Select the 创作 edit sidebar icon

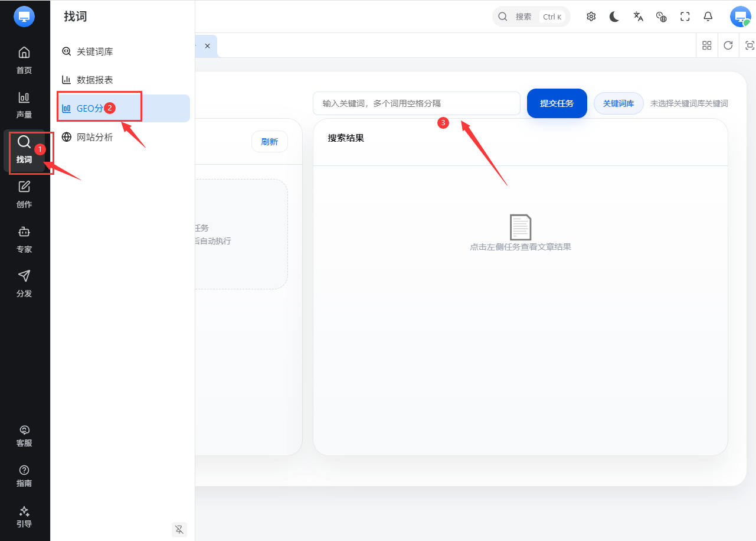pos(24,194)
